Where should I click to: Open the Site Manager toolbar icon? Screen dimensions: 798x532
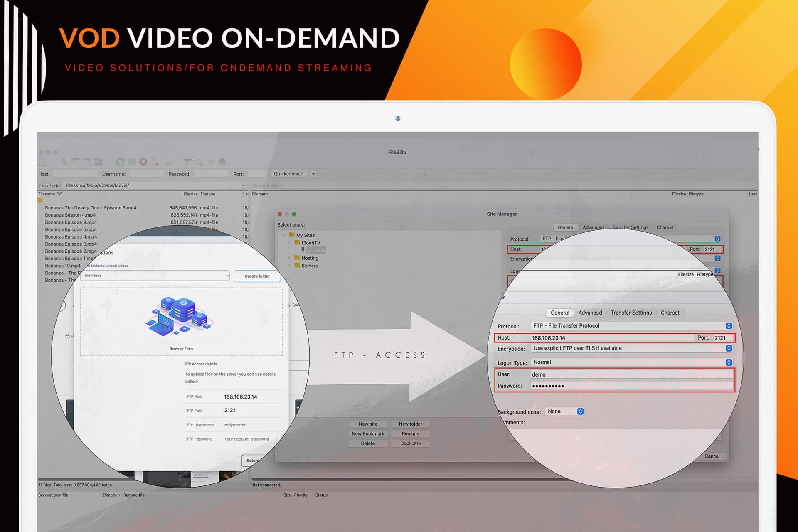(x=42, y=162)
